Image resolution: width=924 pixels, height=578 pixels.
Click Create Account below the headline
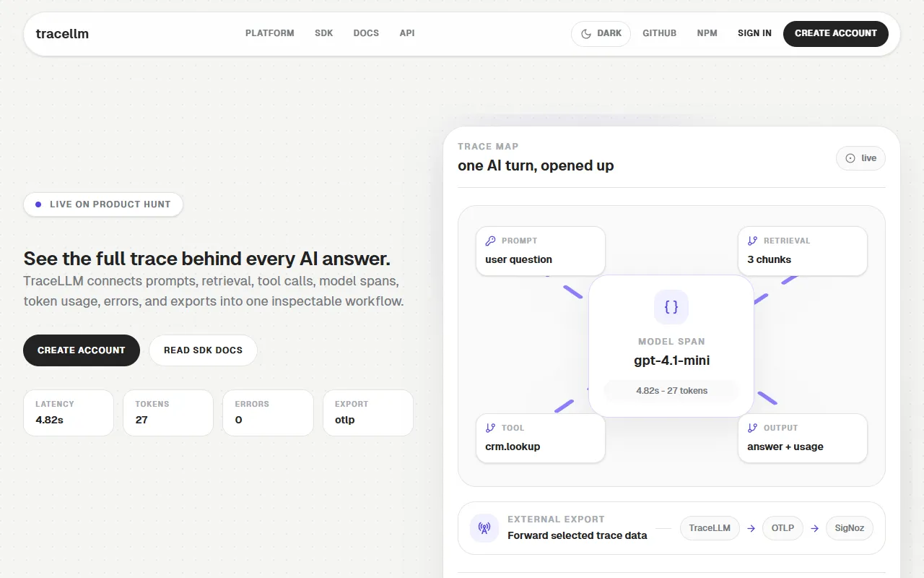tap(82, 350)
